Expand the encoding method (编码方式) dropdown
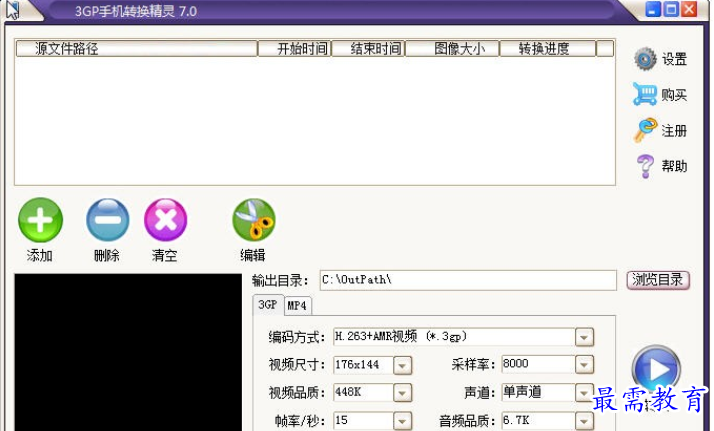This screenshot has height=431, width=714. click(584, 337)
